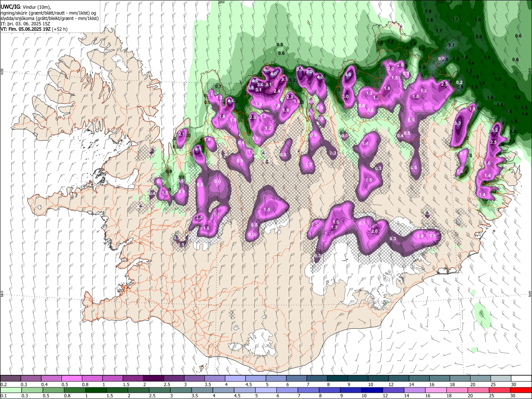Select the '20W' longitude label at the map edge

click(221, 2)
